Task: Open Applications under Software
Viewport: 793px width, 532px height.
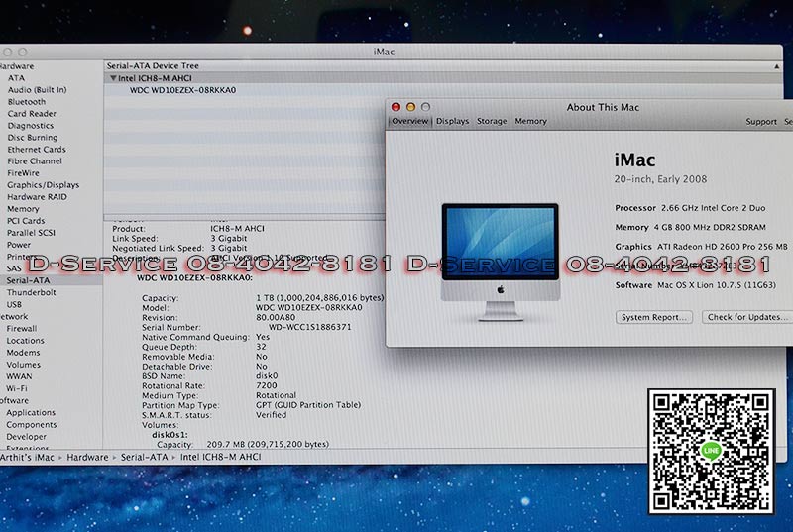Action: point(31,413)
